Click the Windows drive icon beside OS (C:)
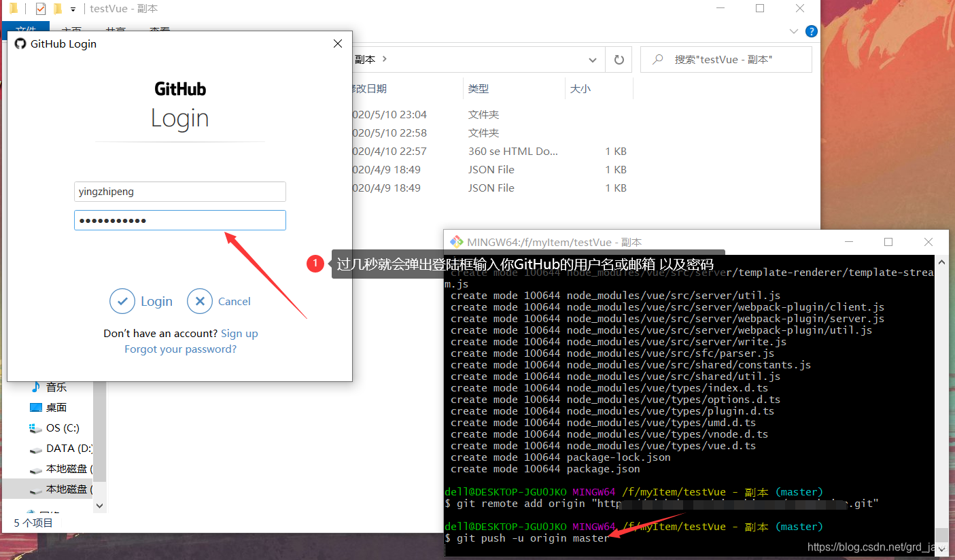This screenshot has height=560, width=955. click(x=36, y=427)
